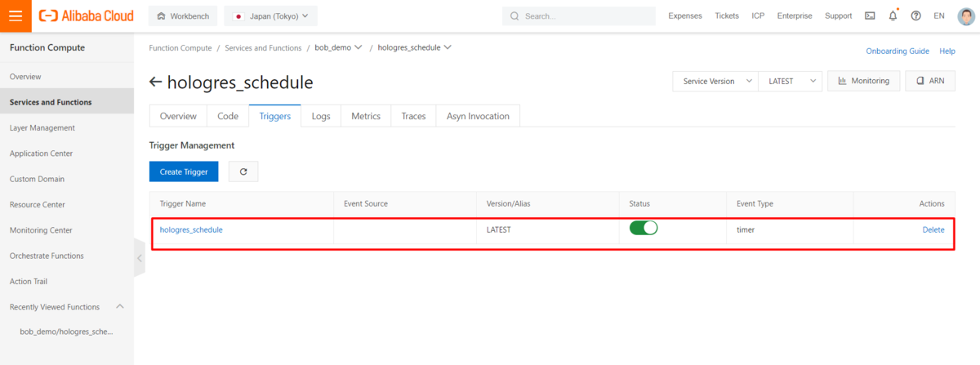Image resolution: width=980 pixels, height=365 pixels.
Task: Collapse the Recently Viewed Functions section
Action: (x=120, y=306)
